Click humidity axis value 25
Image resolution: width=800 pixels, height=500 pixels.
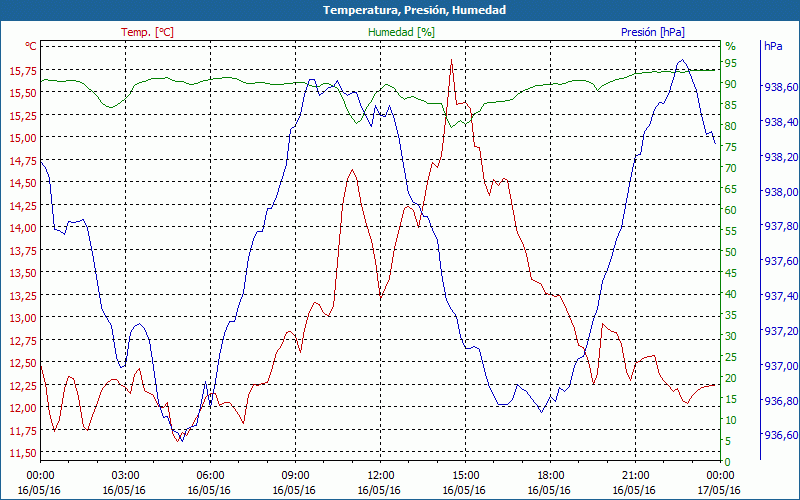(731, 357)
